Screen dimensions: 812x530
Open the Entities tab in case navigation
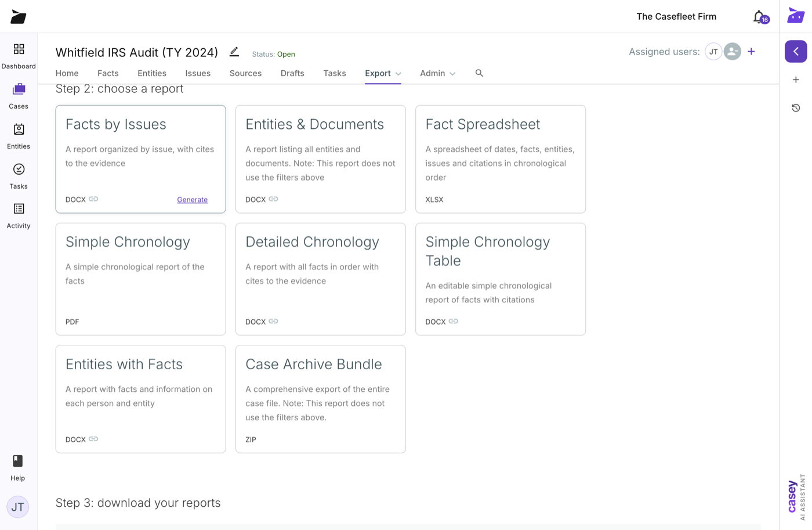pyautogui.click(x=152, y=73)
